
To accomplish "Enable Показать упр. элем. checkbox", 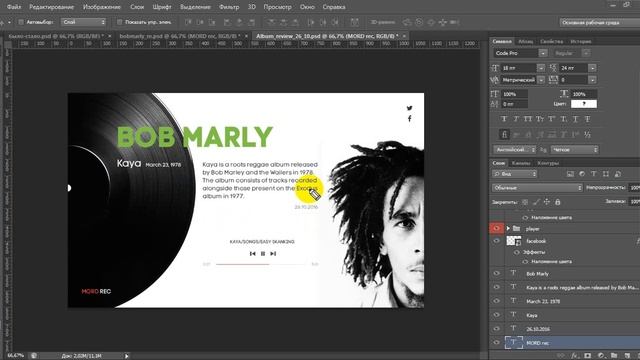I will 120,22.
